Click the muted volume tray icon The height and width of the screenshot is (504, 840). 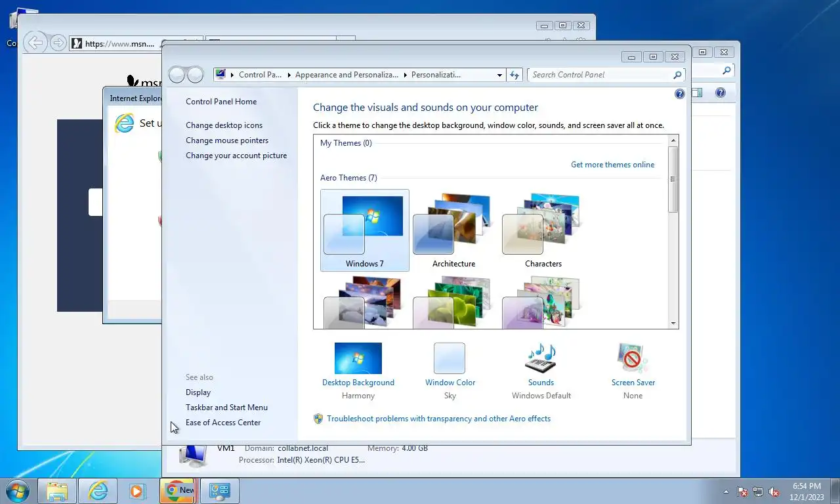[x=774, y=492]
